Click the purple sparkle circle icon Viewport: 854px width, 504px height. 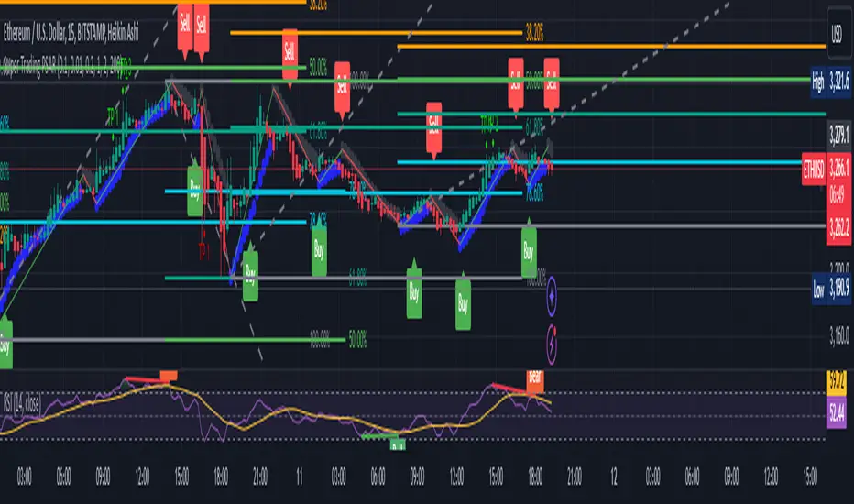point(552,296)
